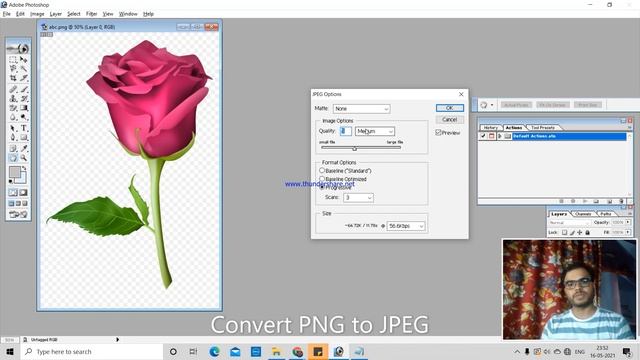The height and width of the screenshot is (360, 640).
Task: Toggle dialog icon for Default Actions
Action: click(491, 136)
